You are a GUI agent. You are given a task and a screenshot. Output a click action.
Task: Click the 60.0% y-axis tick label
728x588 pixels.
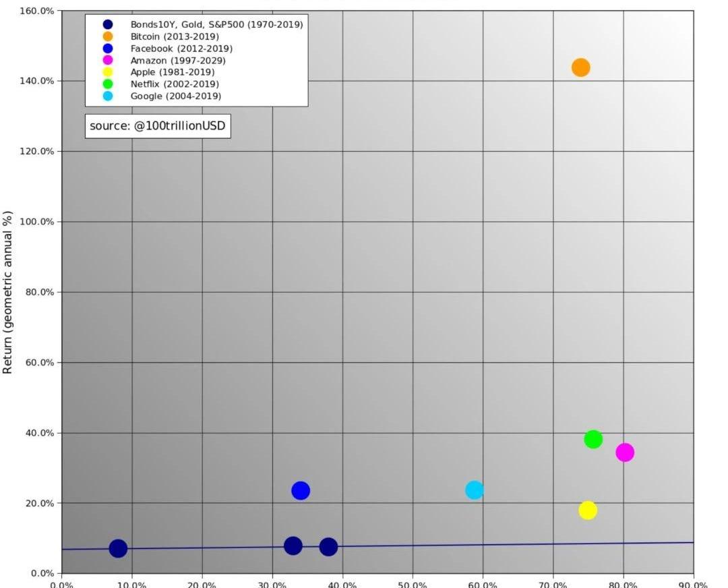click(x=40, y=363)
